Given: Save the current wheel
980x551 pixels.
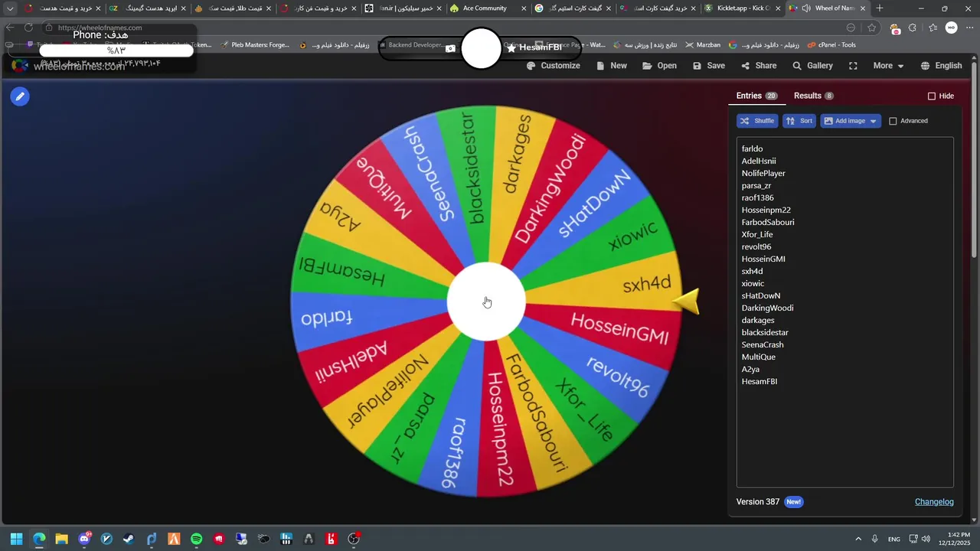Looking at the screenshot, I should coord(709,66).
